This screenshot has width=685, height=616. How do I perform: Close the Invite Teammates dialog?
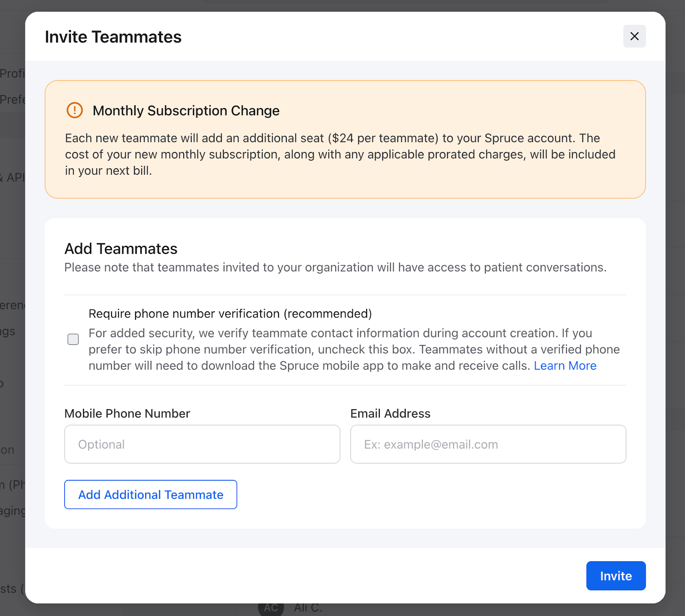(x=634, y=36)
